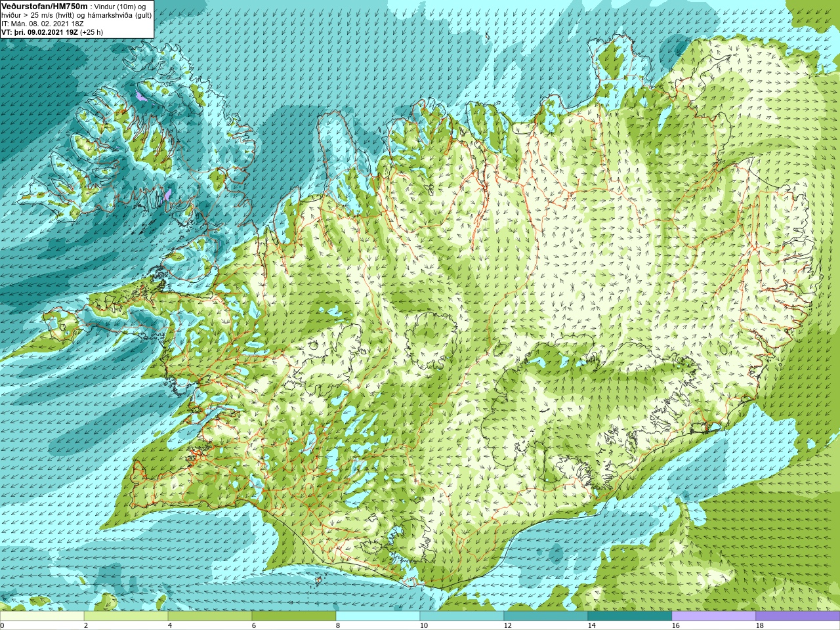
Task: Click the legend value '10'
Action: (423, 625)
